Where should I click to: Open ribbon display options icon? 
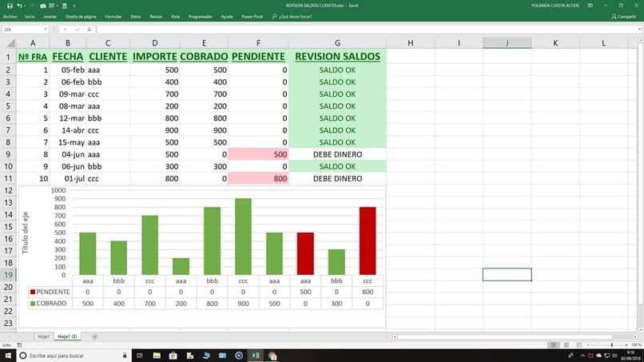click(x=590, y=6)
